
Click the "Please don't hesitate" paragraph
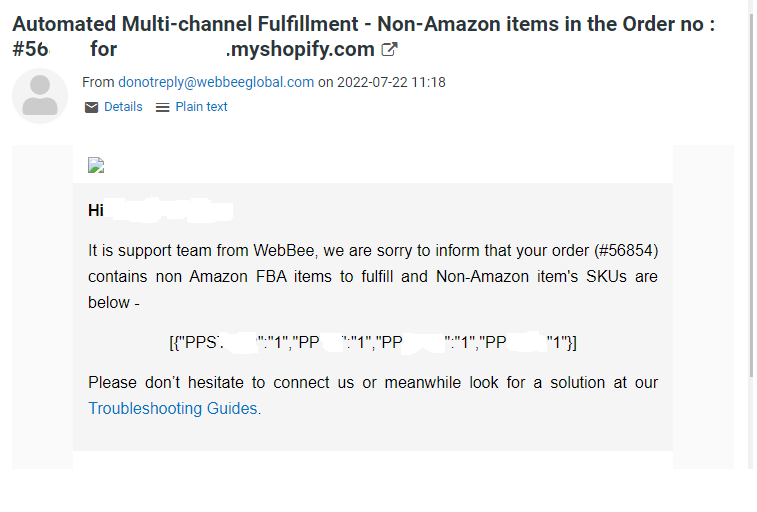(372, 382)
